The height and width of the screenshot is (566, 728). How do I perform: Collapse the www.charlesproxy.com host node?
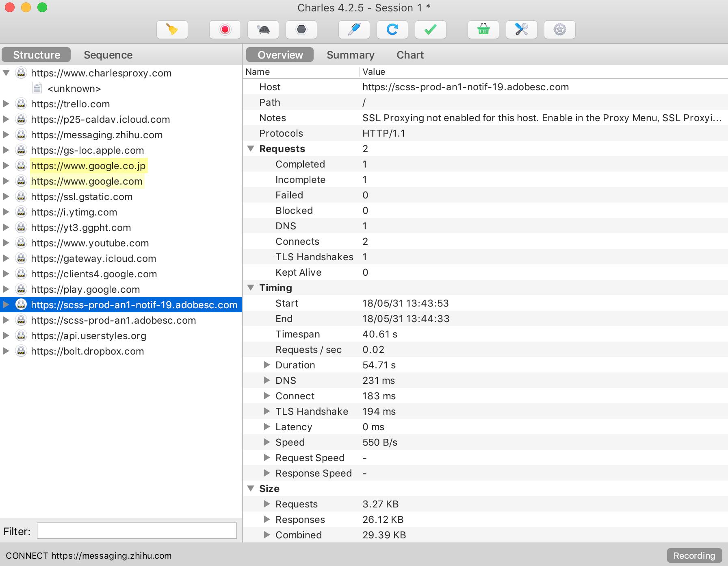[x=6, y=73]
